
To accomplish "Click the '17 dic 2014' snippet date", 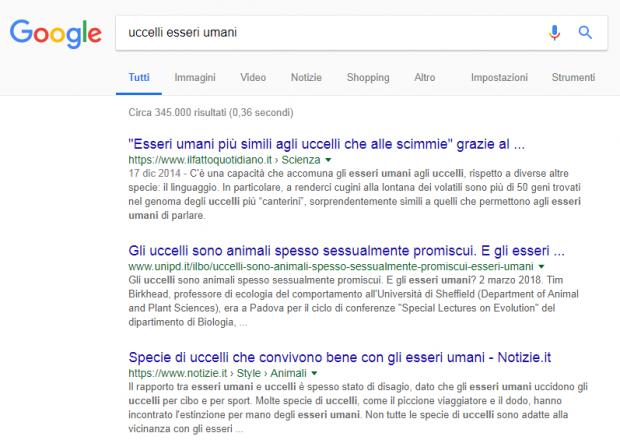I will tap(155, 173).
